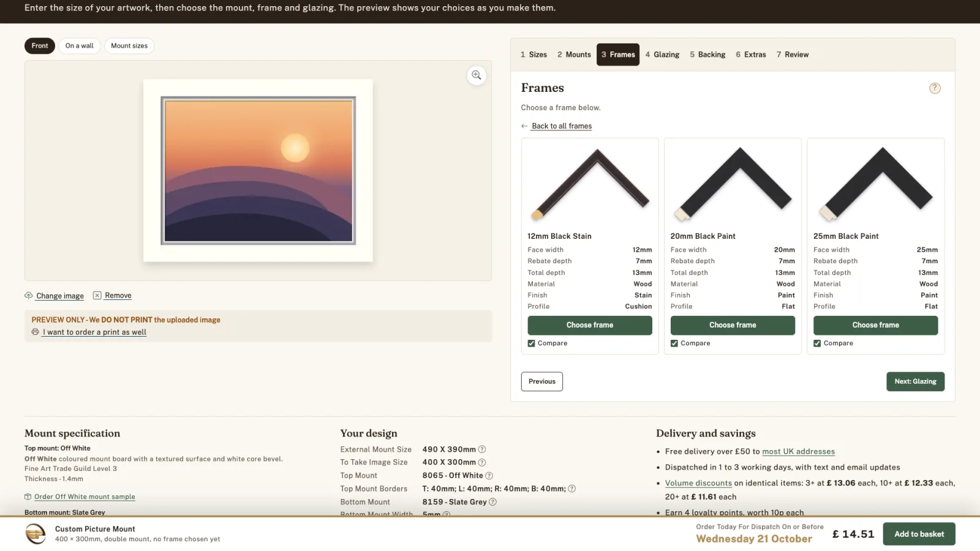This screenshot has width=980, height=551.
Task: Open the 2 Mounts step tab
Action: coord(574,54)
